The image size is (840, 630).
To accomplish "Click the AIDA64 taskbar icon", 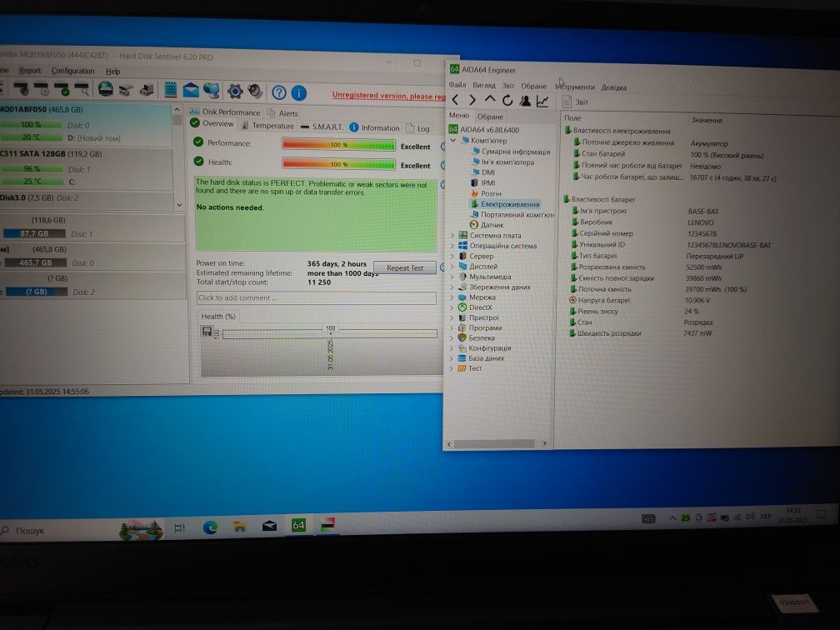I will pos(298,526).
